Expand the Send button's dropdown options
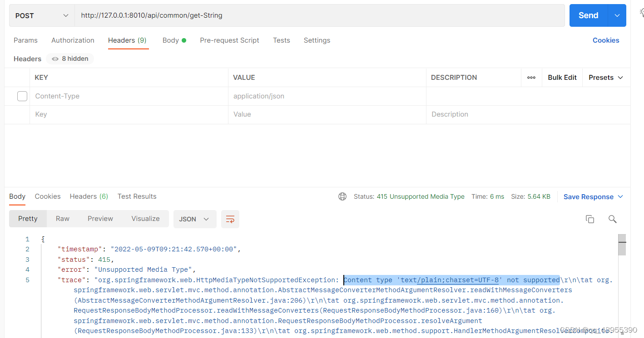 click(617, 15)
